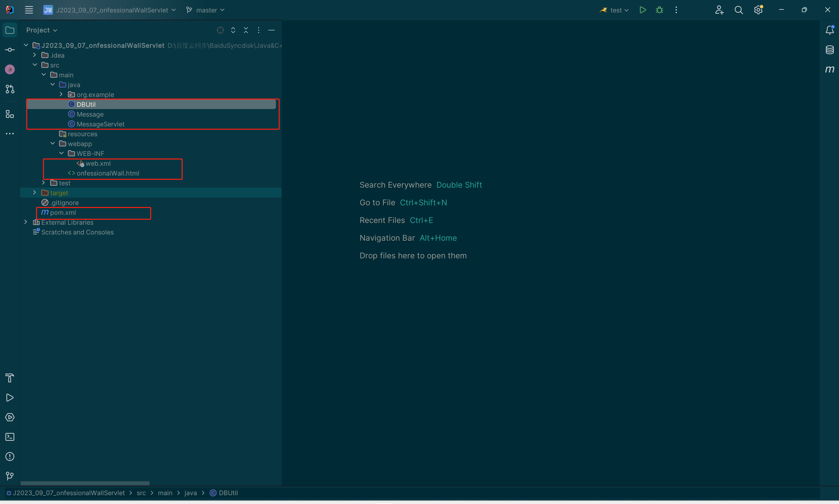Open the Terminal tool window
The image size is (839, 504).
click(10, 437)
